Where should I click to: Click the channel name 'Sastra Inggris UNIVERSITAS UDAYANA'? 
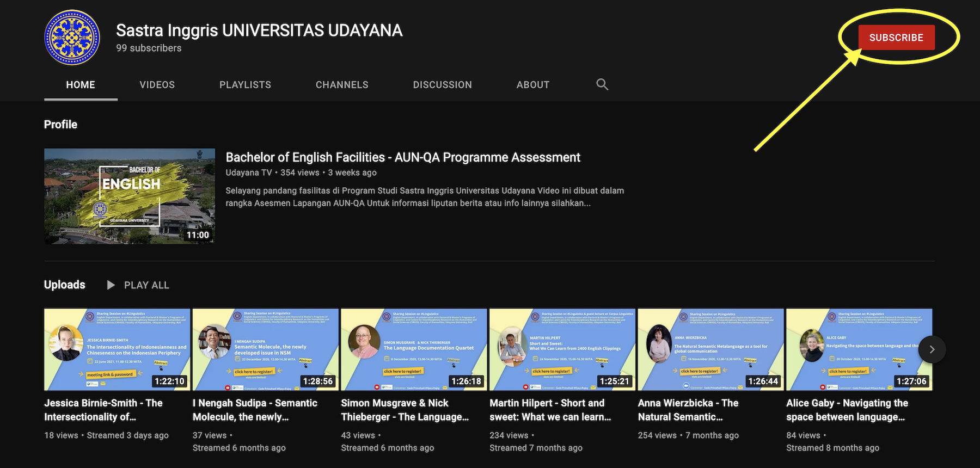click(x=259, y=30)
